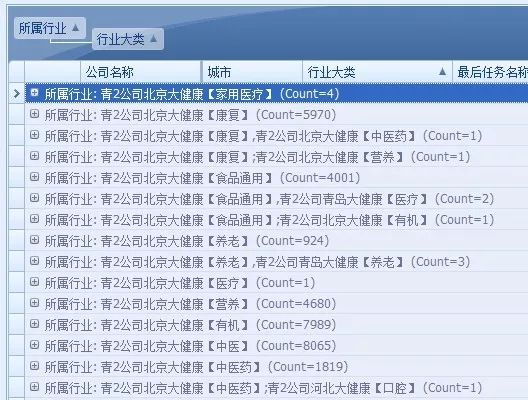Click the 最后任务名称 column header

tap(490, 72)
